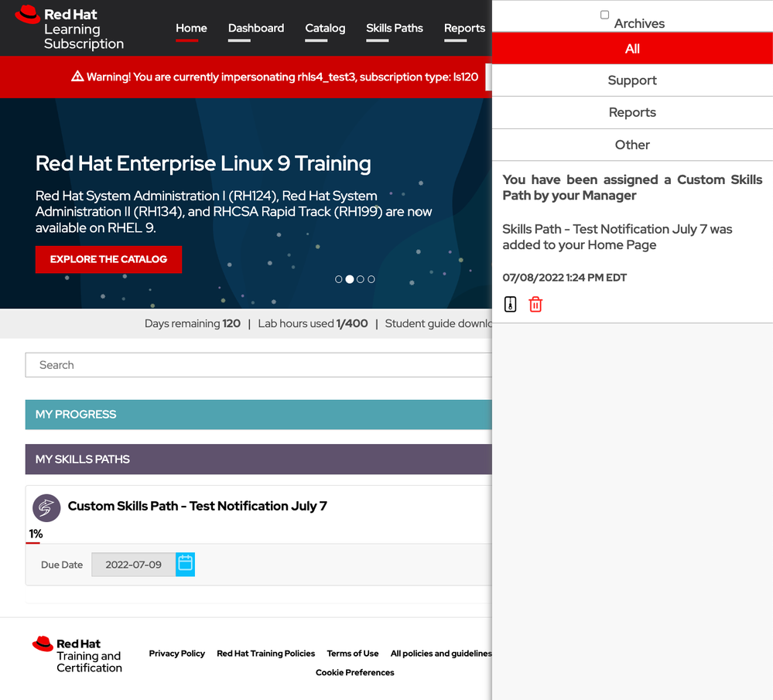Switch to the Reports notifications tab
This screenshot has width=773, height=700.
632,113
